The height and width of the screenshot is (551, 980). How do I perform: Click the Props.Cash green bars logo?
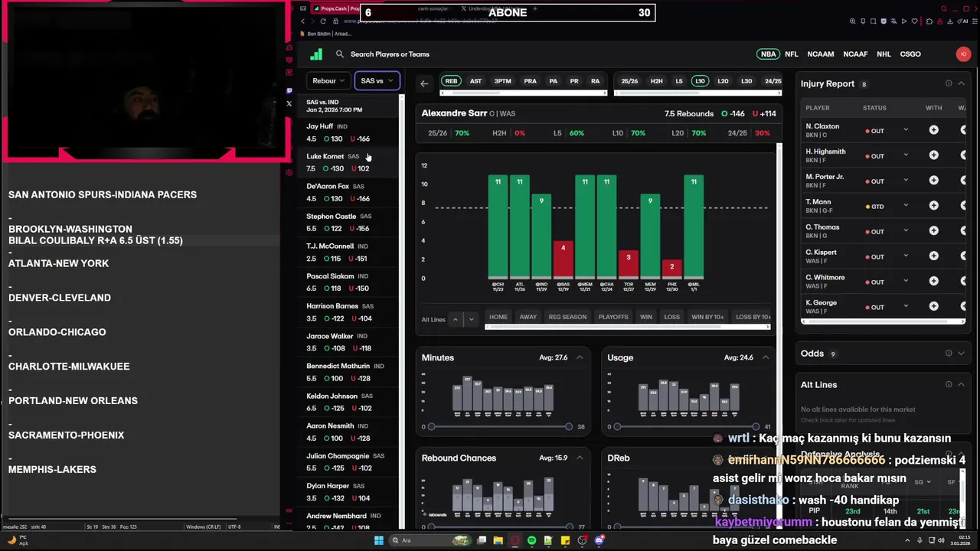point(316,54)
